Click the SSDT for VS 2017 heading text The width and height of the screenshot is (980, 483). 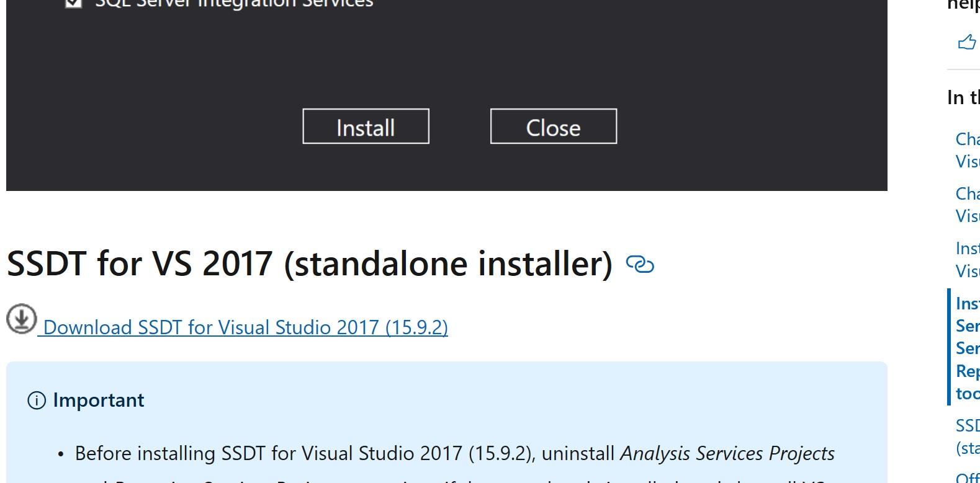coord(309,264)
